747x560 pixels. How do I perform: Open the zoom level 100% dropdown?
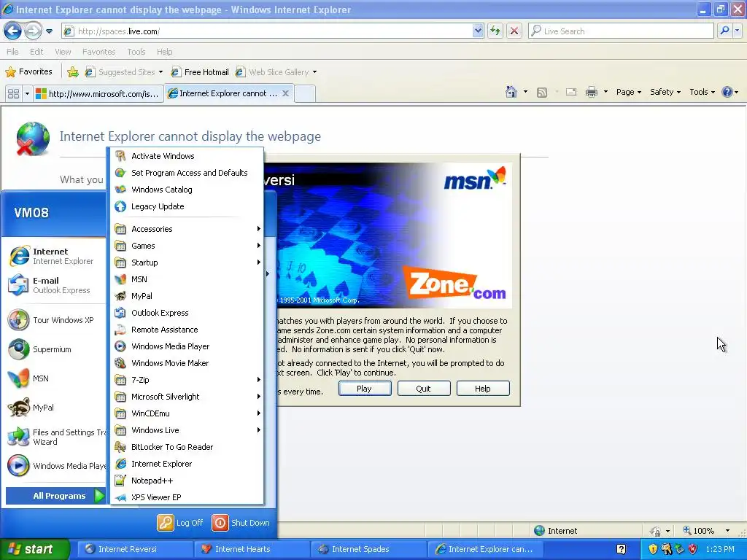tap(727, 531)
